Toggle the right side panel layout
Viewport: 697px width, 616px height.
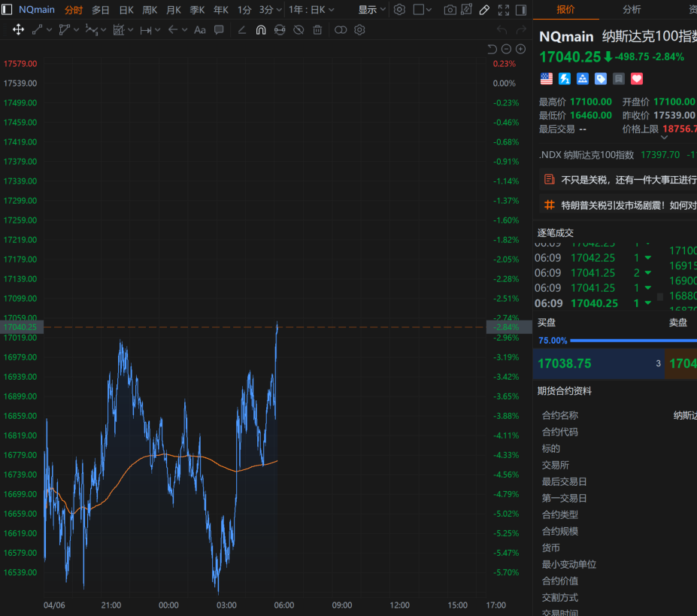point(522,10)
